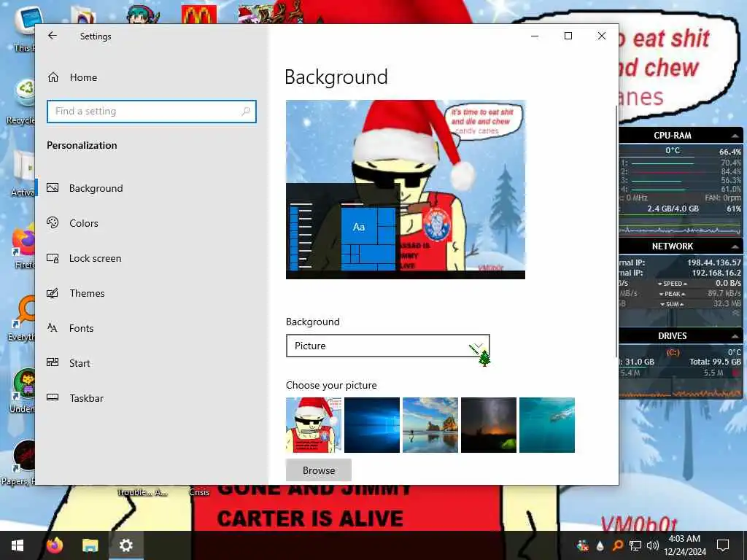Open the Colors settings page
Image resolution: width=747 pixels, height=560 pixels.
83,223
